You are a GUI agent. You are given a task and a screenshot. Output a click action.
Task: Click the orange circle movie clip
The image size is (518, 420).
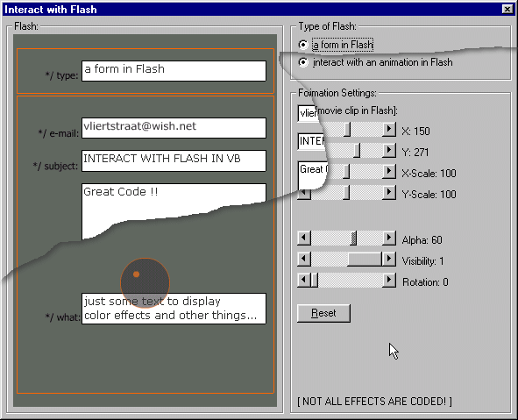click(x=145, y=283)
